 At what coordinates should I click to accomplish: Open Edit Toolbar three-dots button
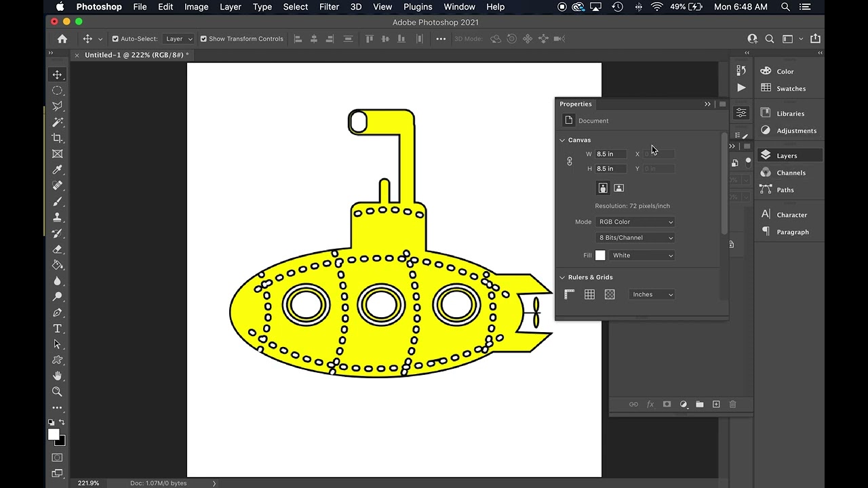pos(58,408)
